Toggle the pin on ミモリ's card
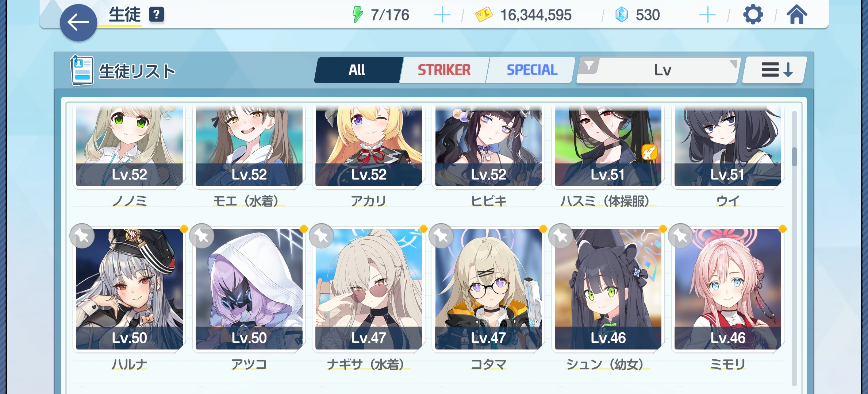Screen dimensions: 868x394 pyautogui.click(x=681, y=236)
